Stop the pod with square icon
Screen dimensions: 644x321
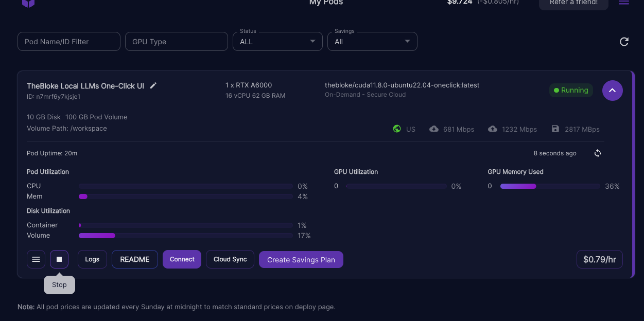tap(59, 259)
